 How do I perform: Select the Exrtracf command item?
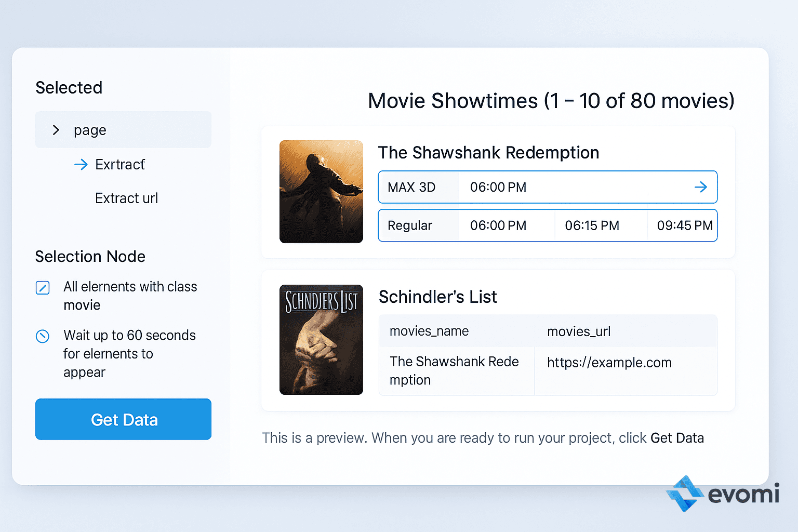pyautogui.click(x=120, y=165)
